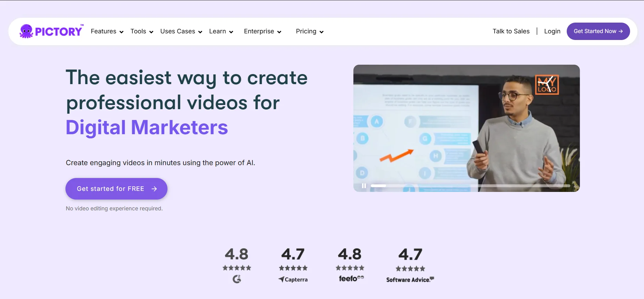Click the G2 five-star rating row
644x299 pixels.
[237, 268]
